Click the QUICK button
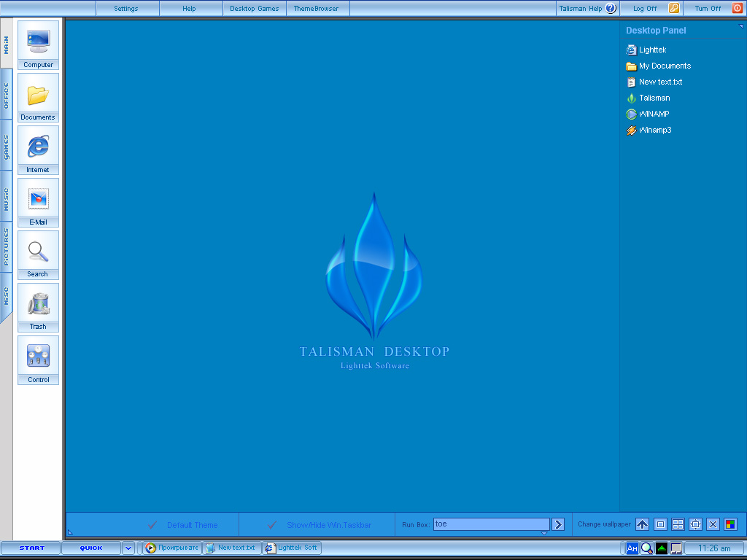Screen dimensions: 747x560 pyautogui.click(x=91, y=548)
